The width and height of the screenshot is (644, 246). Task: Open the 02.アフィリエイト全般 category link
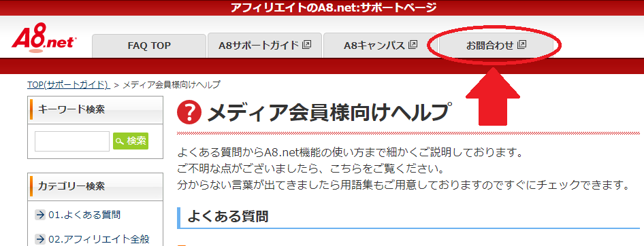[99, 239]
